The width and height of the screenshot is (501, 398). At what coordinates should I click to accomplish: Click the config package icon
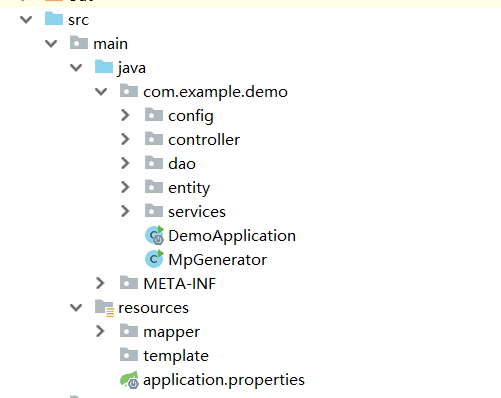tap(154, 115)
